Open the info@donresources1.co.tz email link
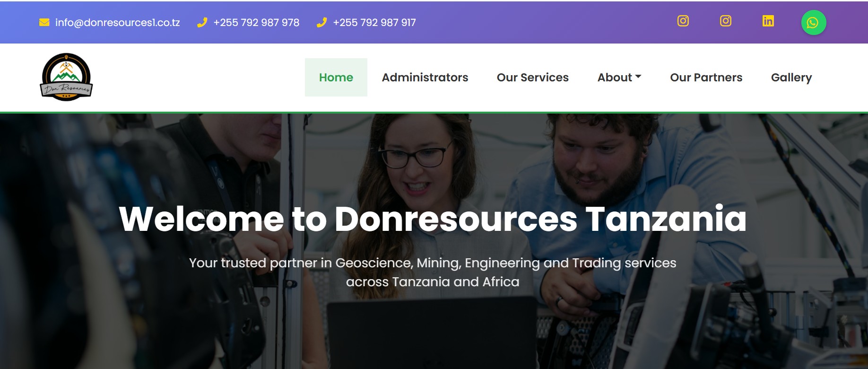 117,22
